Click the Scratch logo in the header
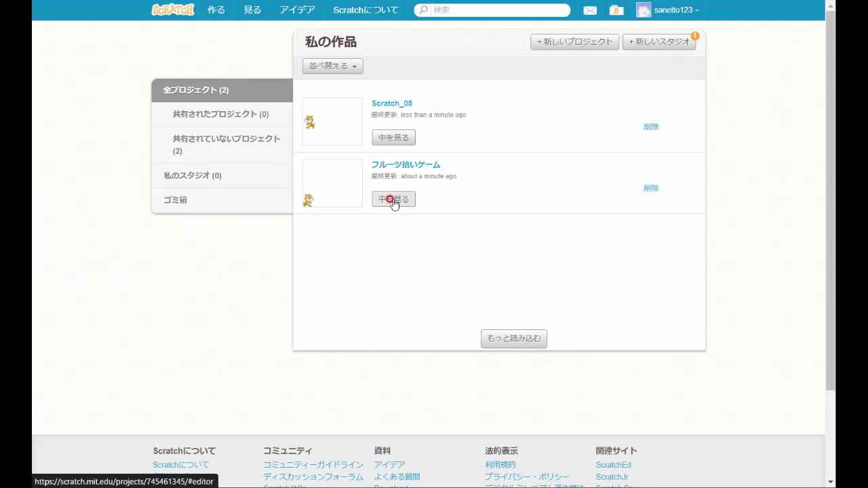868x488 pixels. pos(172,9)
